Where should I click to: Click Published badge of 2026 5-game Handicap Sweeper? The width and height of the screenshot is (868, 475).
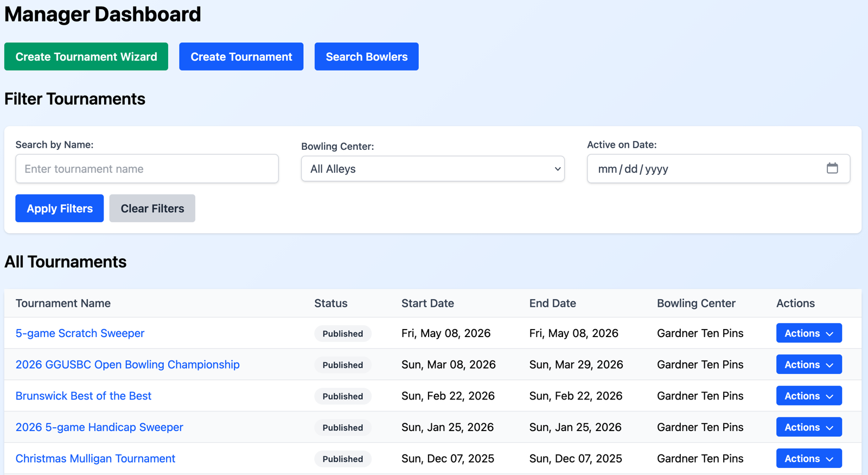point(343,428)
